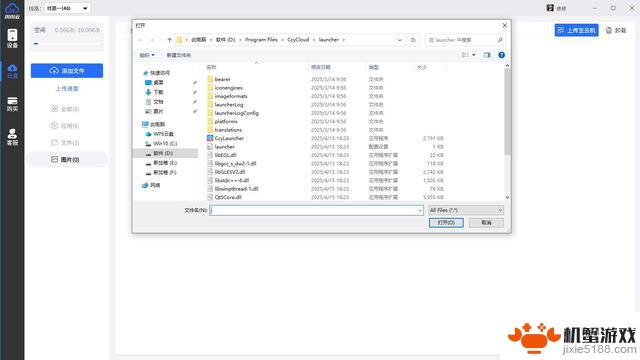The height and width of the screenshot is (360, 640).
Task: Click 'CcyCloud' in the address breadcrumb
Action: pyautogui.click(x=298, y=40)
